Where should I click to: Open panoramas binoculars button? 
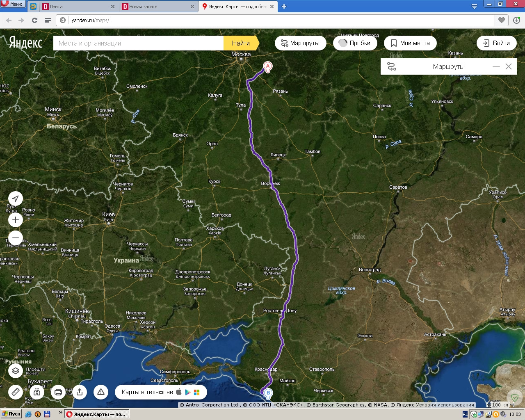pos(37,392)
